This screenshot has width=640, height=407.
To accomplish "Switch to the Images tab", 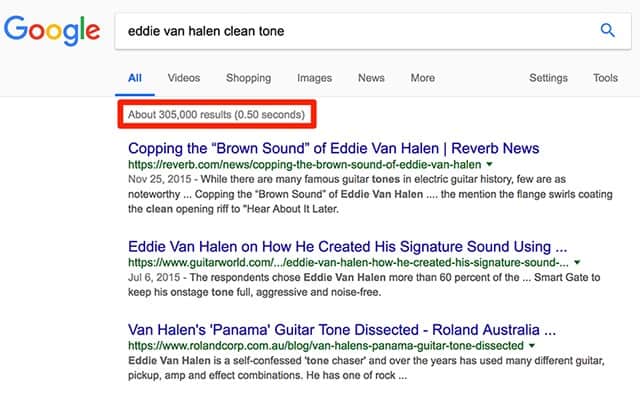I will coord(314,78).
